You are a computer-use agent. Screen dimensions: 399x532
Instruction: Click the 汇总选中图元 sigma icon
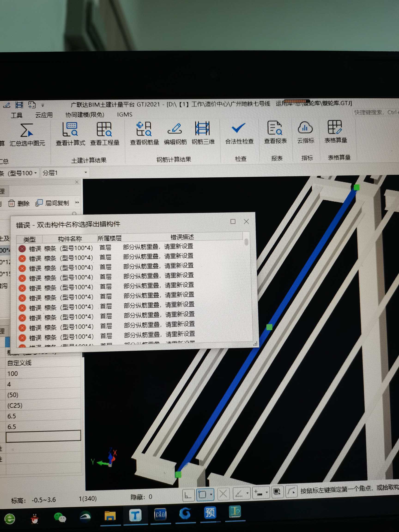pos(27,130)
